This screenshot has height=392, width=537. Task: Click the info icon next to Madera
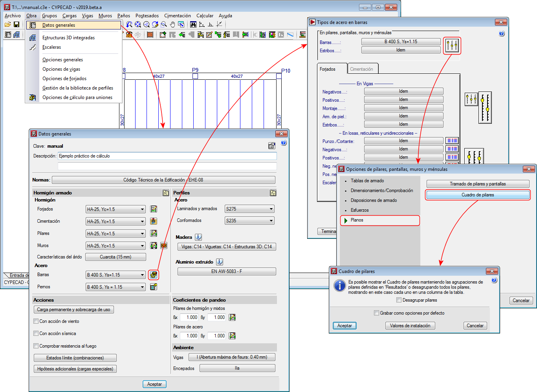coord(198,237)
